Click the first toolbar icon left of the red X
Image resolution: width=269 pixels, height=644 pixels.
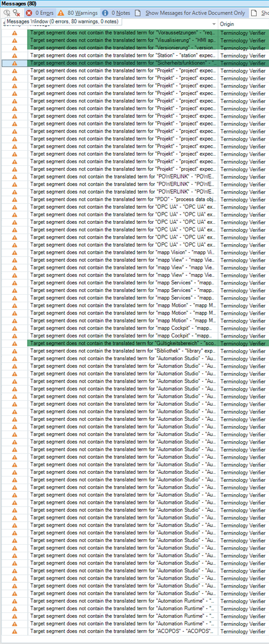[7, 13]
